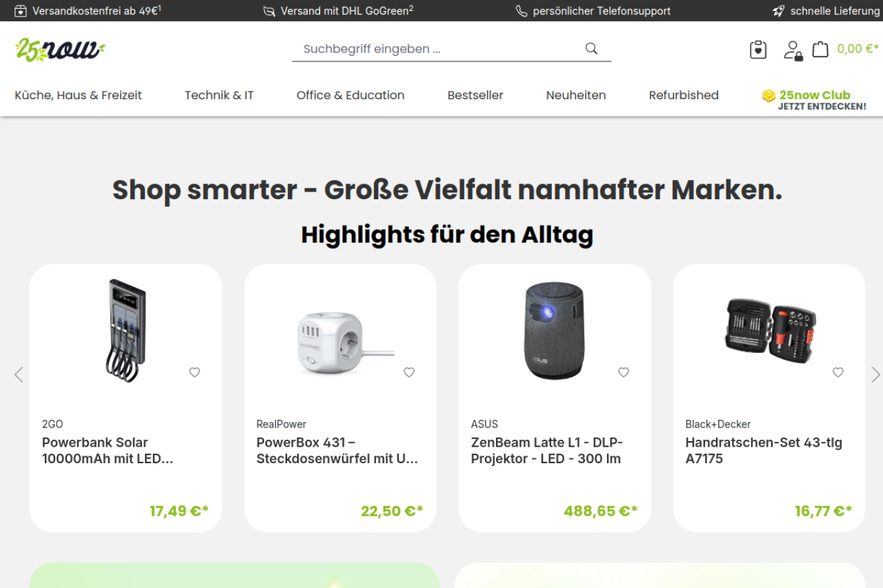The image size is (883, 588).
Task: Go to the Bestseller menu item
Action: coord(475,95)
